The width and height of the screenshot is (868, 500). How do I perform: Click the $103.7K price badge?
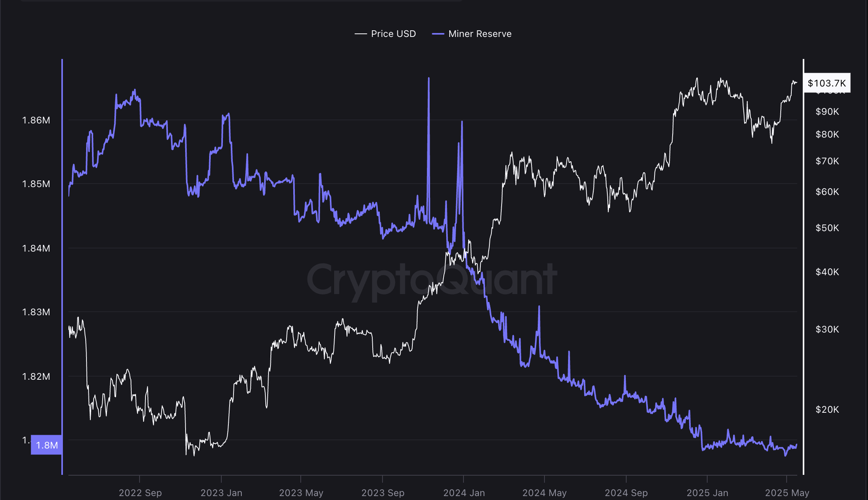pyautogui.click(x=826, y=83)
